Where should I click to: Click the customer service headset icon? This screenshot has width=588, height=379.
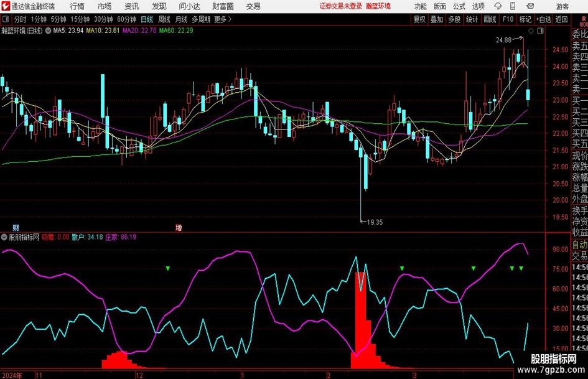(498, 6)
